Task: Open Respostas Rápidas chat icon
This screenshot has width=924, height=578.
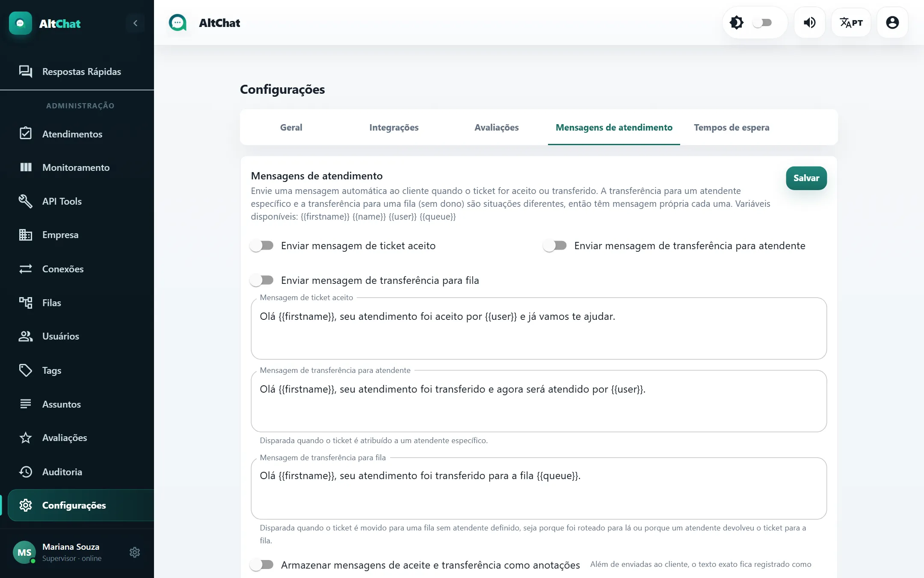Action: pos(26,72)
